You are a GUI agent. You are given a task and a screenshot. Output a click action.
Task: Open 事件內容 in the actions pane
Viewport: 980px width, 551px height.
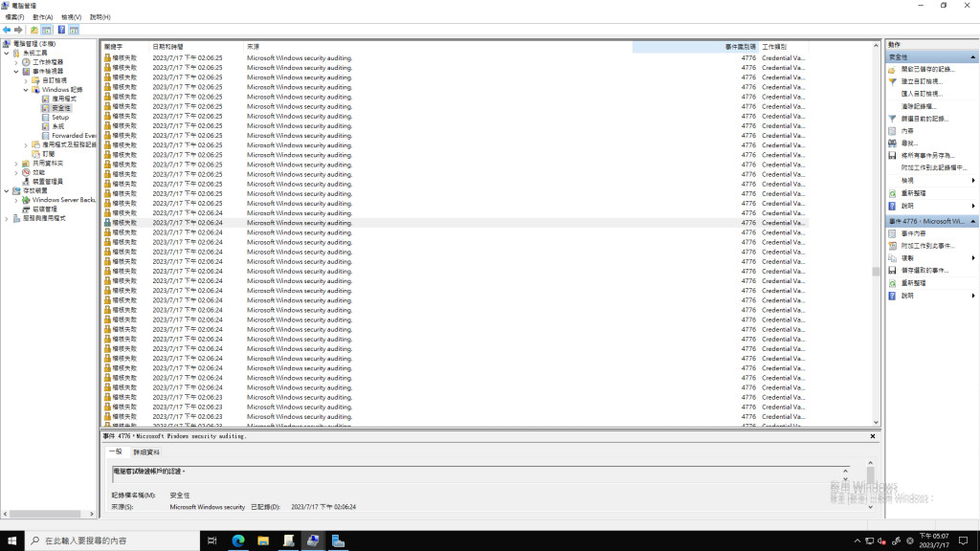(x=913, y=233)
